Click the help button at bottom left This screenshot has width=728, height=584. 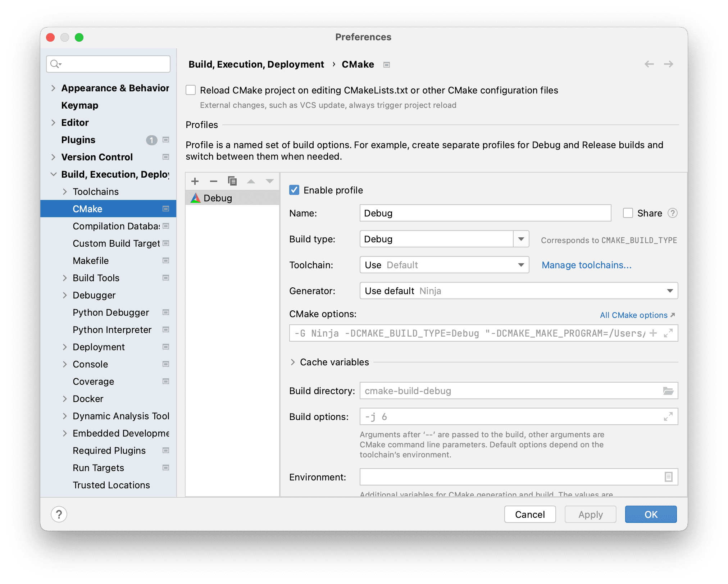click(x=59, y=514)
